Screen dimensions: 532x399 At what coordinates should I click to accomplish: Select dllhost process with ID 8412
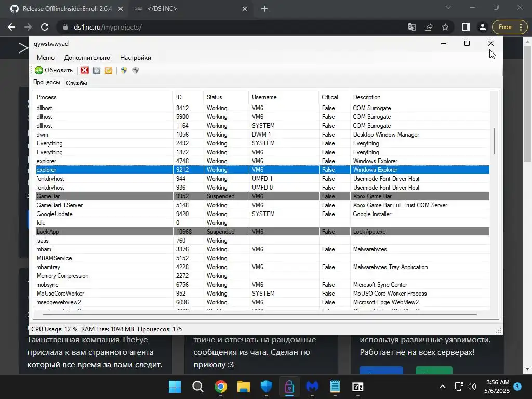click(x=262, y=108)
